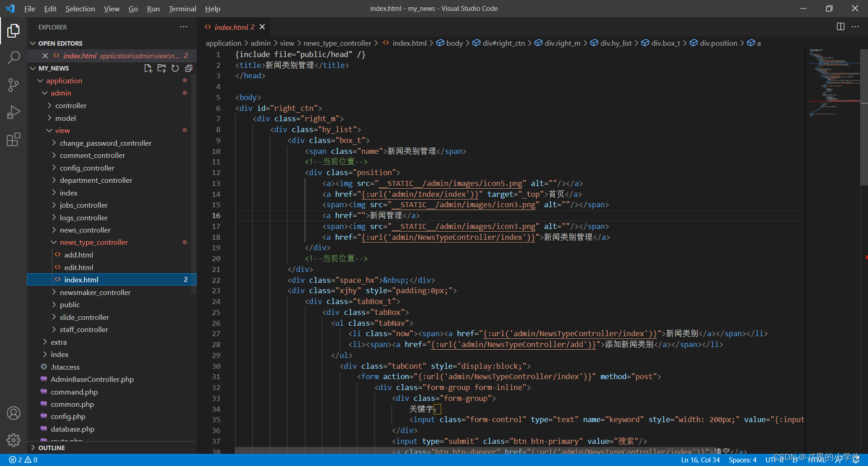The width and height of the screenshot is (868, 466).
Task: Open the Accounts menu icon
Action: pyautogui.click(x=14, y=413)
